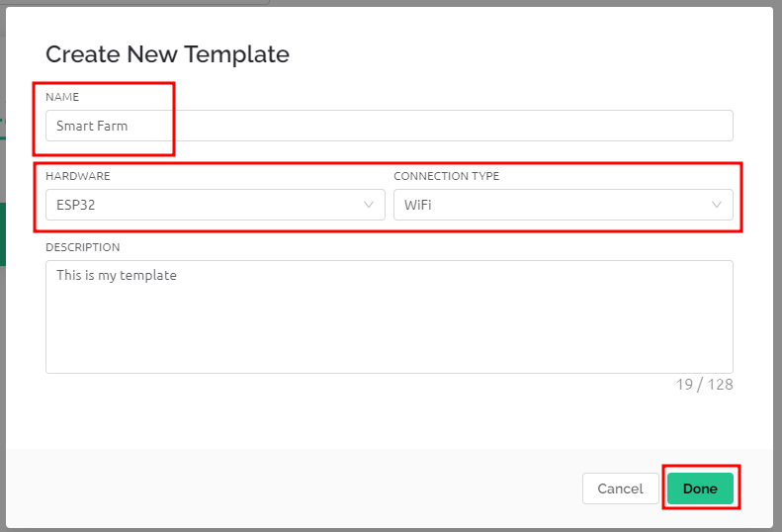782x532 pixels.
Task: Place cursor on This is my template text
Action: tap(117, 276)
